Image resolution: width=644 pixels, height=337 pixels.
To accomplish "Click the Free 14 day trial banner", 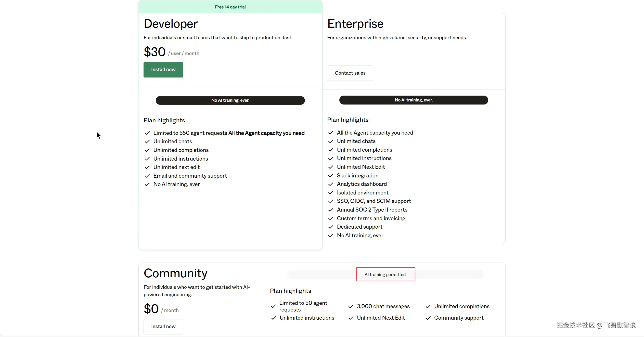I will coord(230,7).
